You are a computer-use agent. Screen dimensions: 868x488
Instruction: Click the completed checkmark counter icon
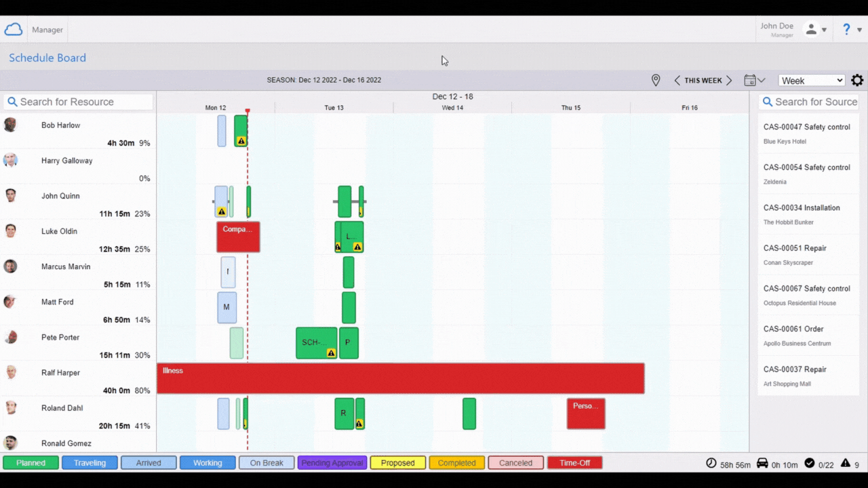click(x=809, y=463)
